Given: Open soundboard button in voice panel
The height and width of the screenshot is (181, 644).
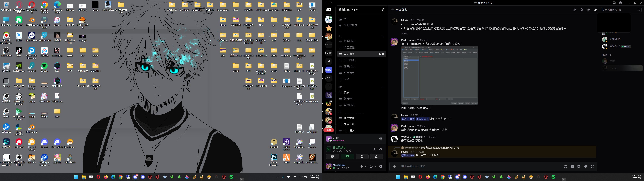Looking at the screenshot, I should pos(377,157).
